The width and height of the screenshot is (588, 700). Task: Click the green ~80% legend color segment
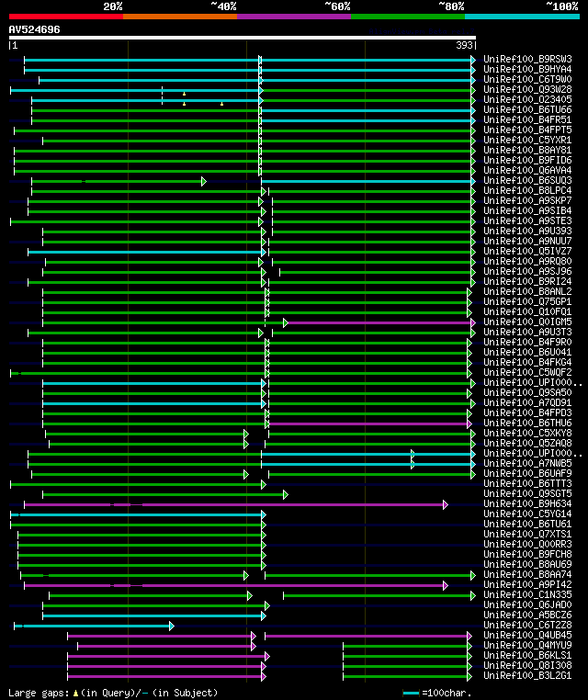[408, 17]
